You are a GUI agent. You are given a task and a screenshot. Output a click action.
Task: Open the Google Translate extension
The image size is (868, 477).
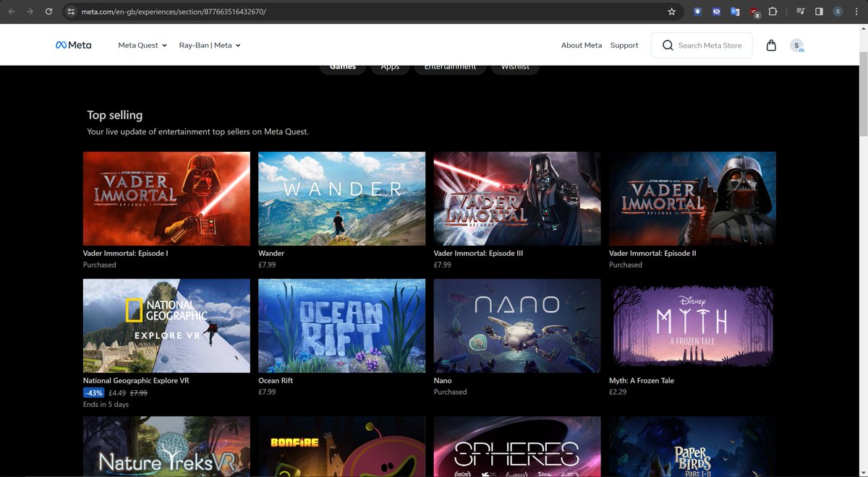(735, 11)
